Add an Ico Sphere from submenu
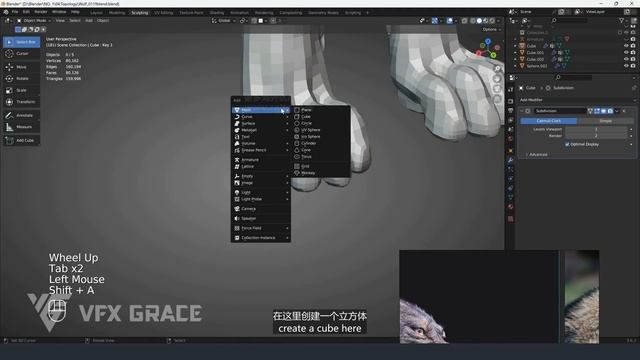The image size is (640, 360). [321, 136]
